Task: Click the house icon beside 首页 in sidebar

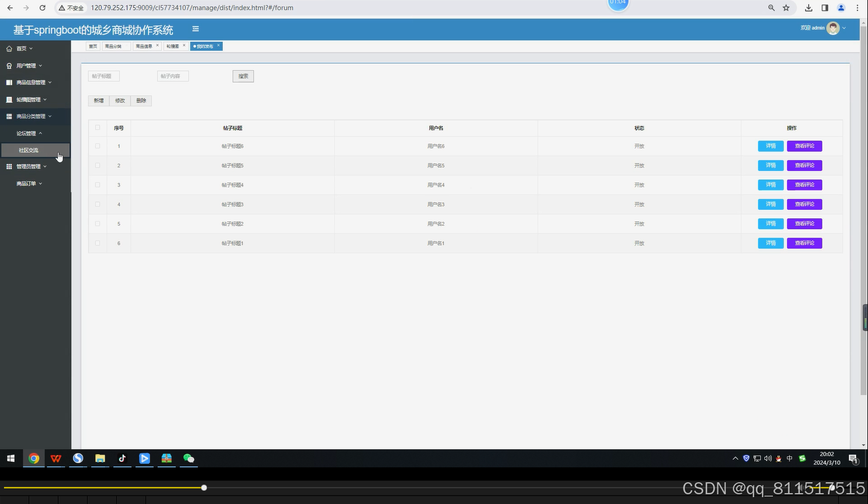Action: point(9,49)
